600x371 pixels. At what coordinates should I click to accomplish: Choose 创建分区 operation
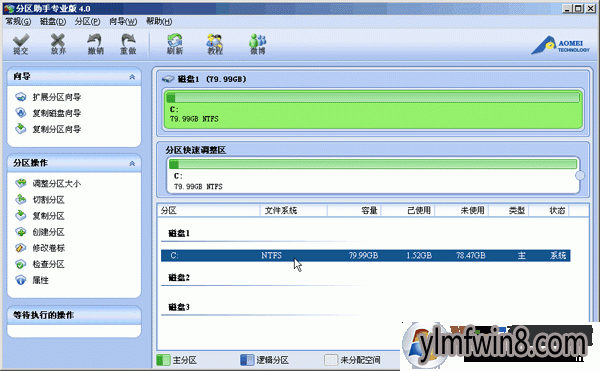point(48,232)
